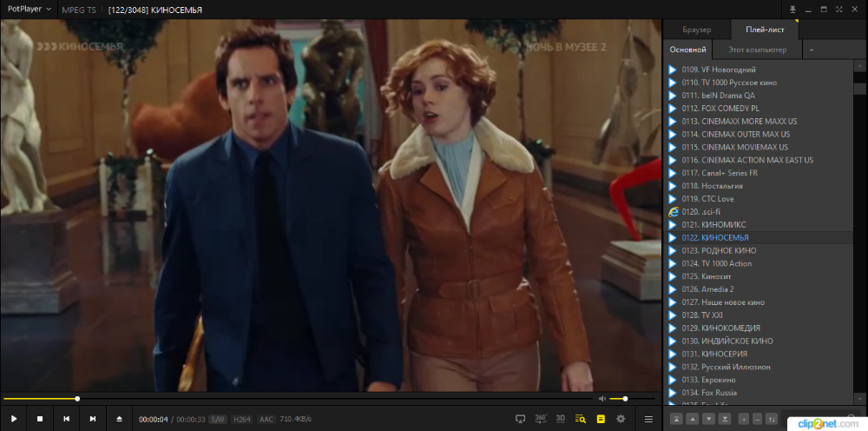The image size is (868, 431).
Task: Toggle the yellow playlist panel icon
Action: click(601, 419)
